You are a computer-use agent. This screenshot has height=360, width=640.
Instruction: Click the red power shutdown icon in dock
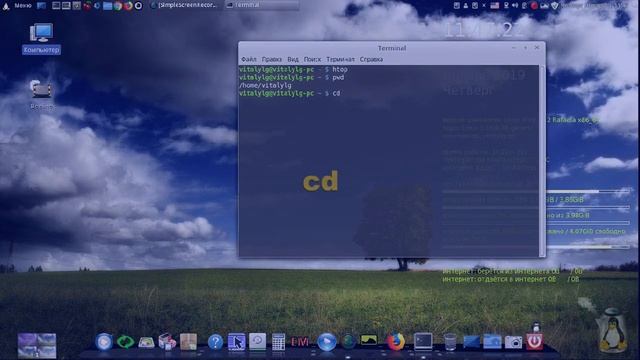pyautogui.click(x=534, y=341)
